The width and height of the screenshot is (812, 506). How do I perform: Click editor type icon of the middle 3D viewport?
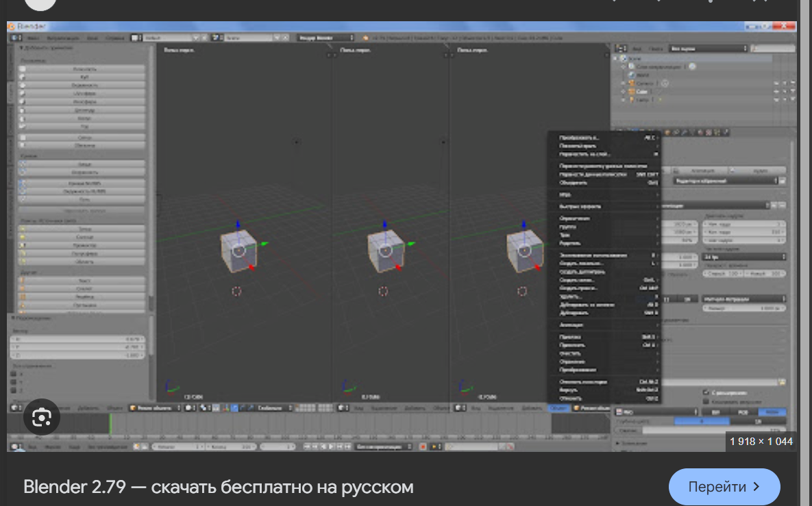click(x=343, y=408)
